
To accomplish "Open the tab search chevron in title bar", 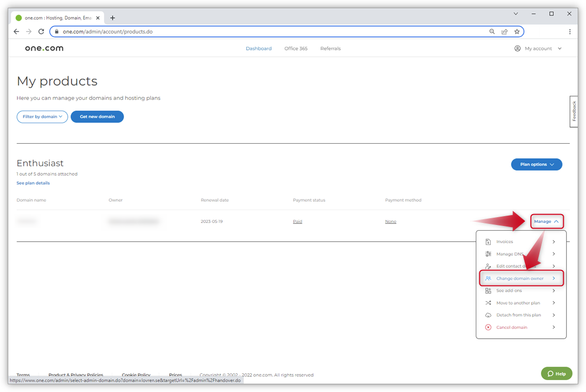I will 516,14.
